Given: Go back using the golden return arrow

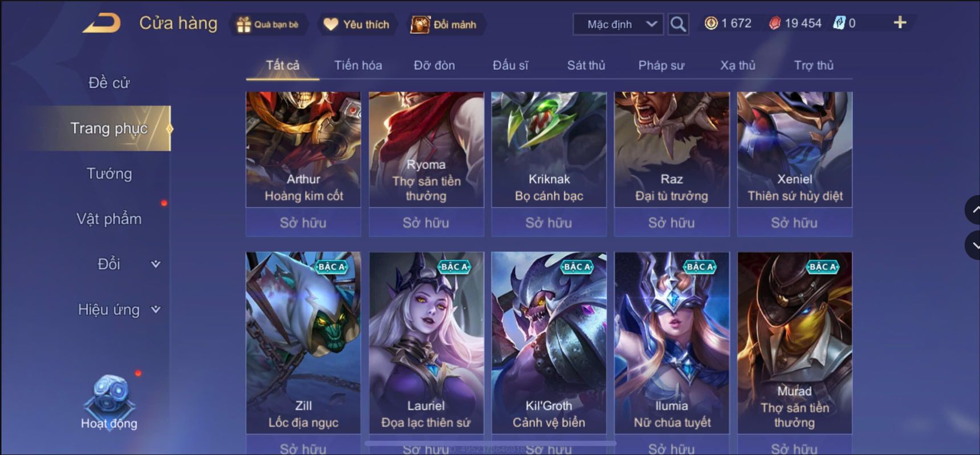Looking at the screenshot, I should coord(102,23).
